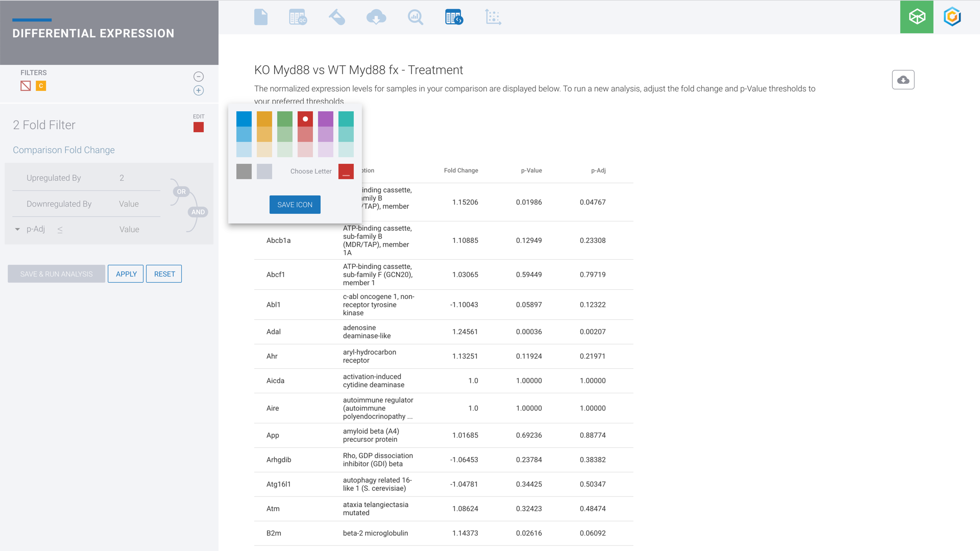Open the magnifier chart analysis icon
This screenshot has height=551, width=980.
click(x=415, y=17)
